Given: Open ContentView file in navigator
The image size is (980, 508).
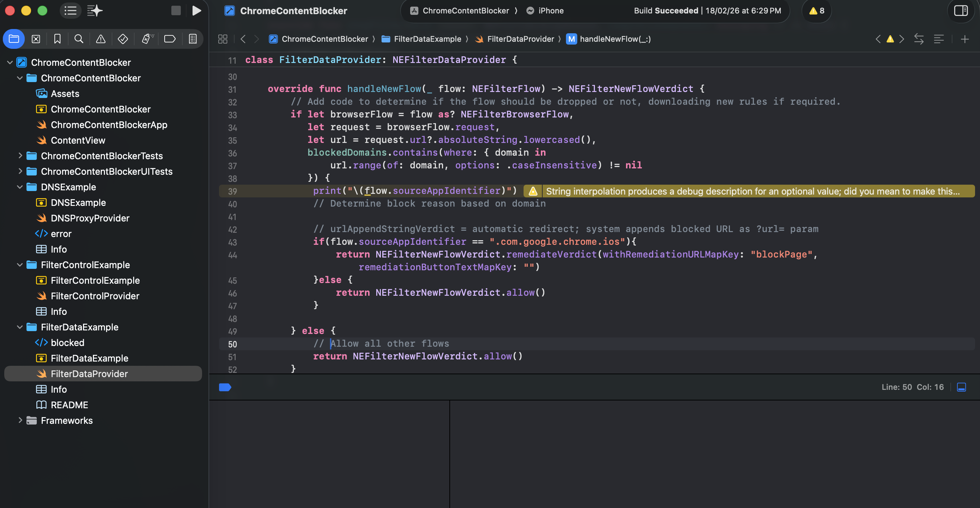Looking at the screenshot, I should pyautogui.click(x=78, y=140).
